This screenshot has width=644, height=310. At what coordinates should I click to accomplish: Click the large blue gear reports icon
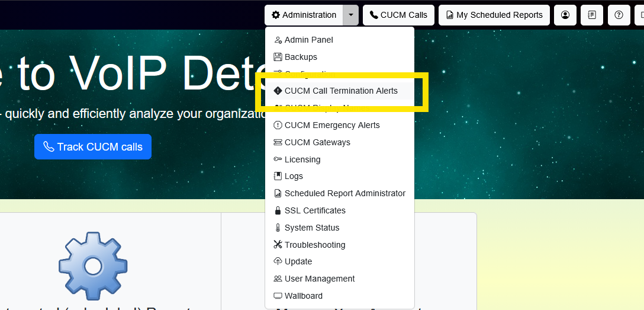point(93,266)
